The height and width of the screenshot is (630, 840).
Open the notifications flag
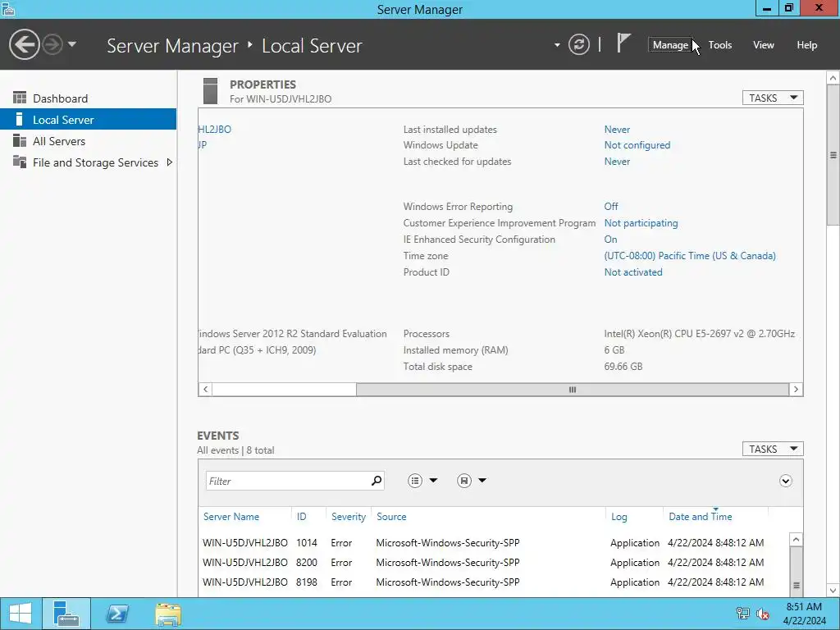(623, 43)
